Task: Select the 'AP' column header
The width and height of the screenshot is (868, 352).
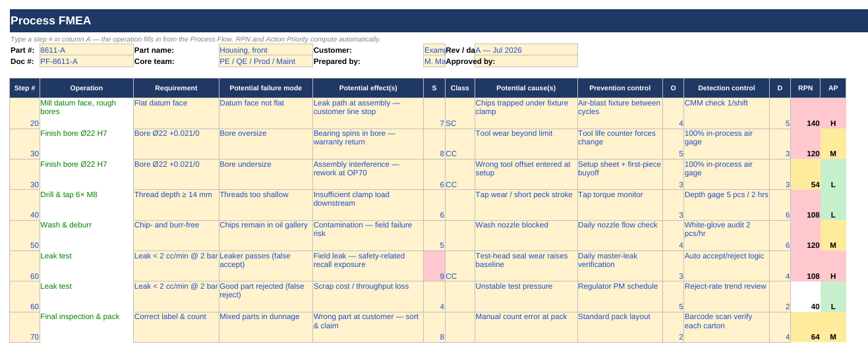Action: (833, 88)
